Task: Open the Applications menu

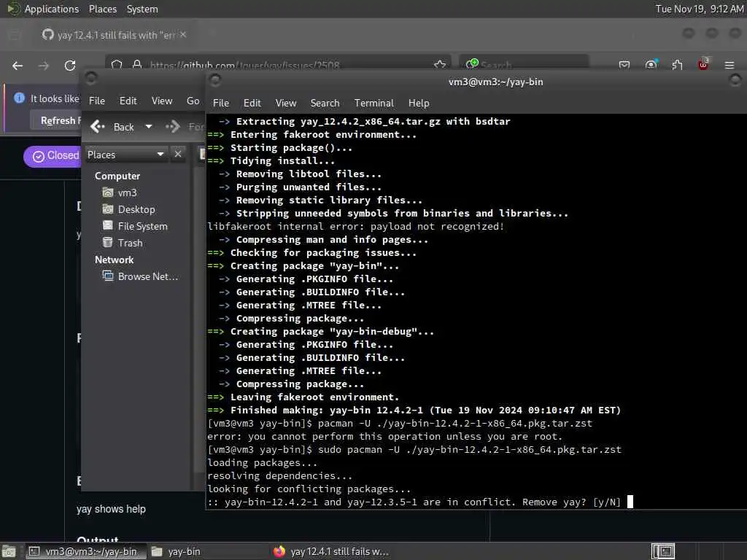Action: [52, 9]
